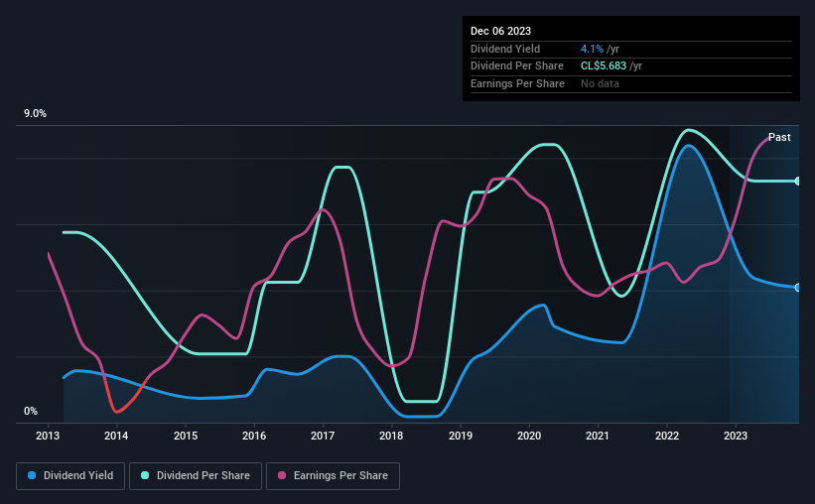Click the tooltip Earnings Per Share label

517,83
